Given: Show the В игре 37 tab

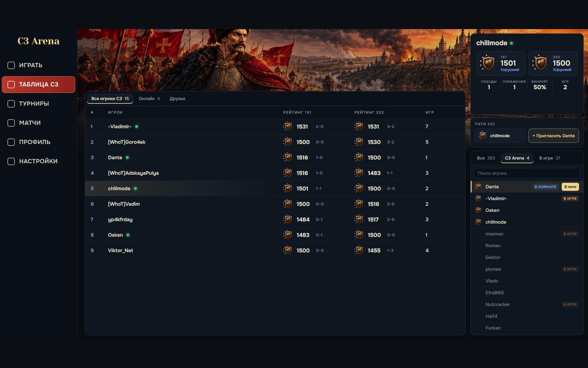Looking at the screenshot, I should coord(550,158).
